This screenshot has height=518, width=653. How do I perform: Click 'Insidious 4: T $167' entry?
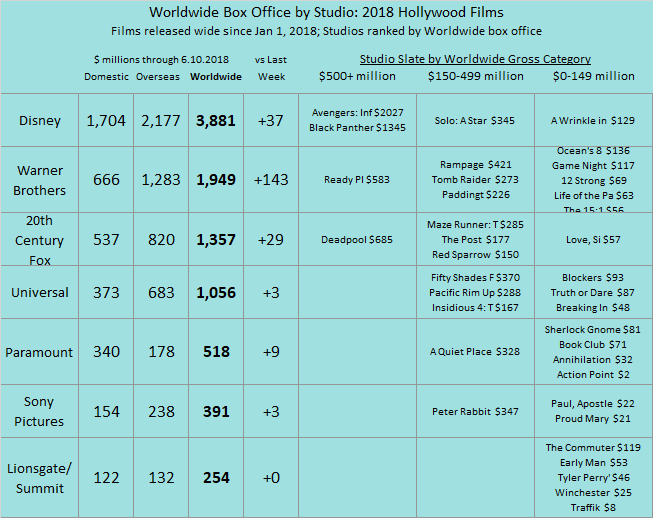tap(475, 308)
